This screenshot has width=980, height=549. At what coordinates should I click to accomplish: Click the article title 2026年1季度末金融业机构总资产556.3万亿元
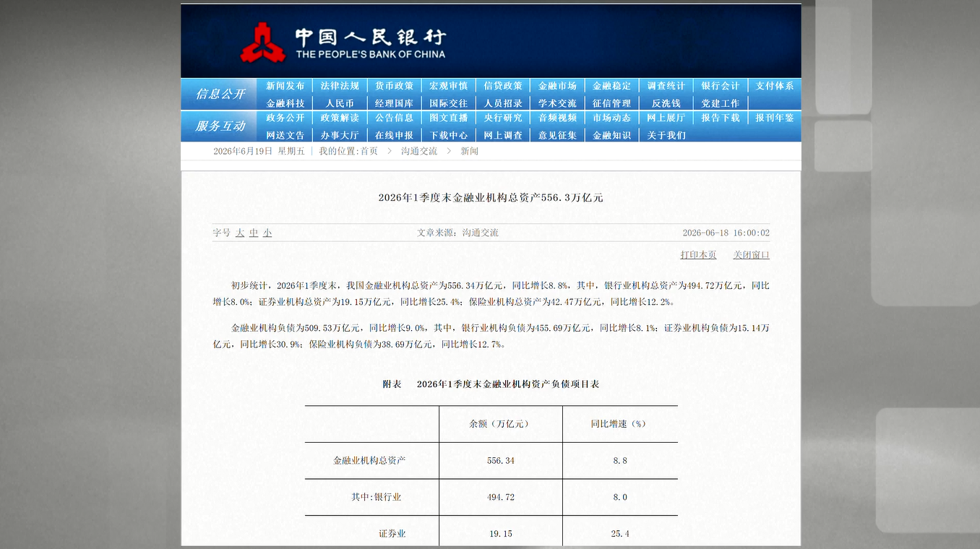pos(491,197)
